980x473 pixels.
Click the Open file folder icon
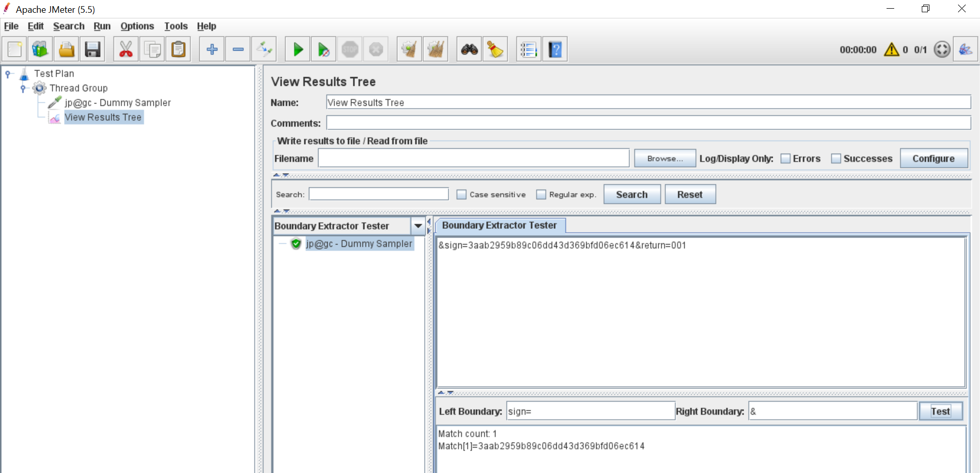pos(66,50)
